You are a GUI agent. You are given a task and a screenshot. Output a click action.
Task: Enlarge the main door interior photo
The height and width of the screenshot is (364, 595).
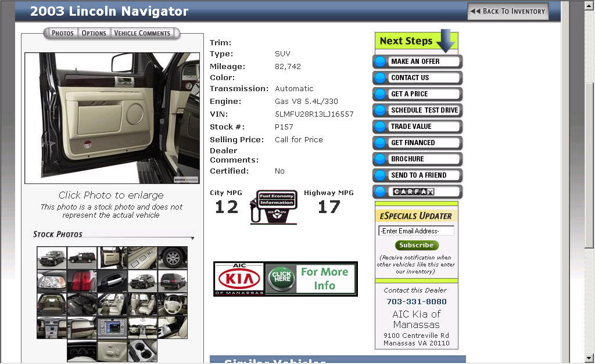pos(112,118)
